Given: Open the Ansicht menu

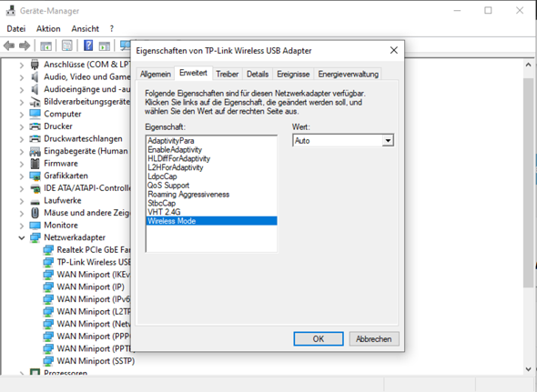Looking at the screenshot, I should (x=85, y=29).
